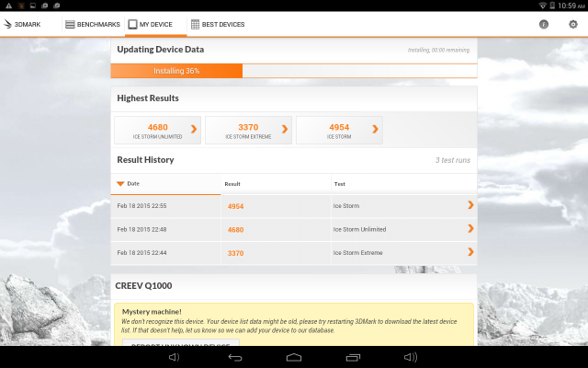Click the info icon in top bar

544,25
